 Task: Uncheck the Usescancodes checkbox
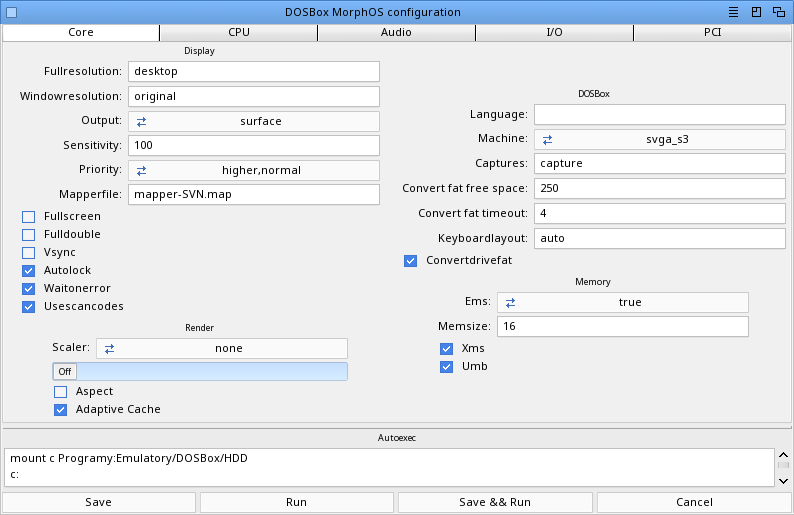pyautogui.click(x=28, y=306)
